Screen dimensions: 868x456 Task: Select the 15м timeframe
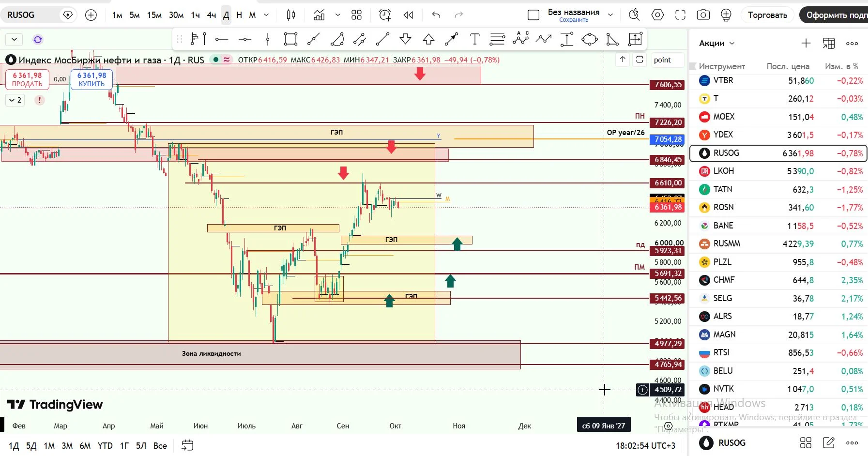(154, 15)
